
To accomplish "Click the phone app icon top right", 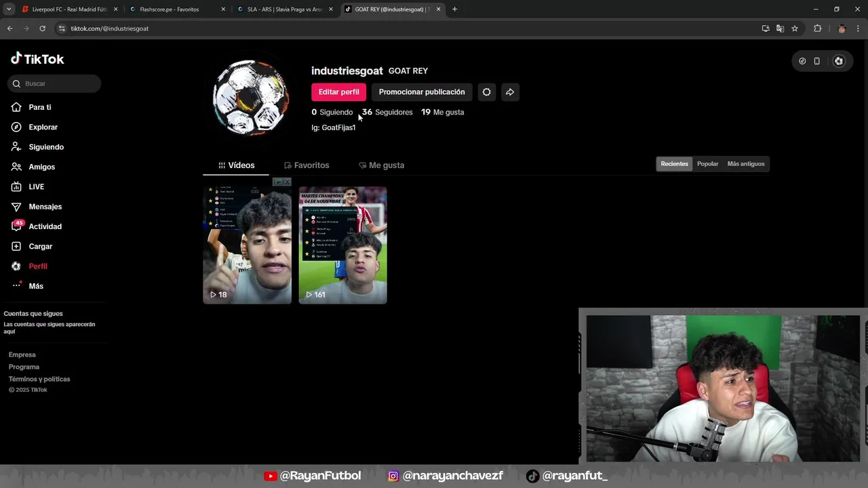I will (817, 61).
